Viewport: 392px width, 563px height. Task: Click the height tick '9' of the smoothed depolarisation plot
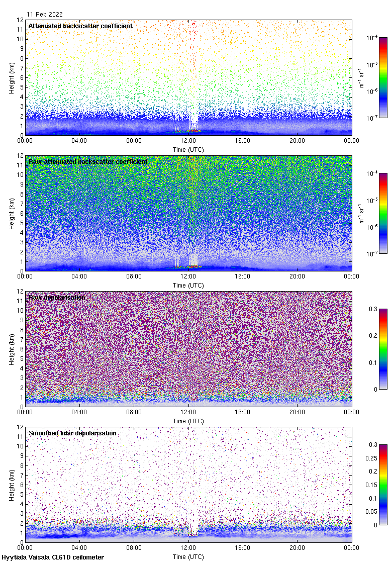tap(22, 456)
